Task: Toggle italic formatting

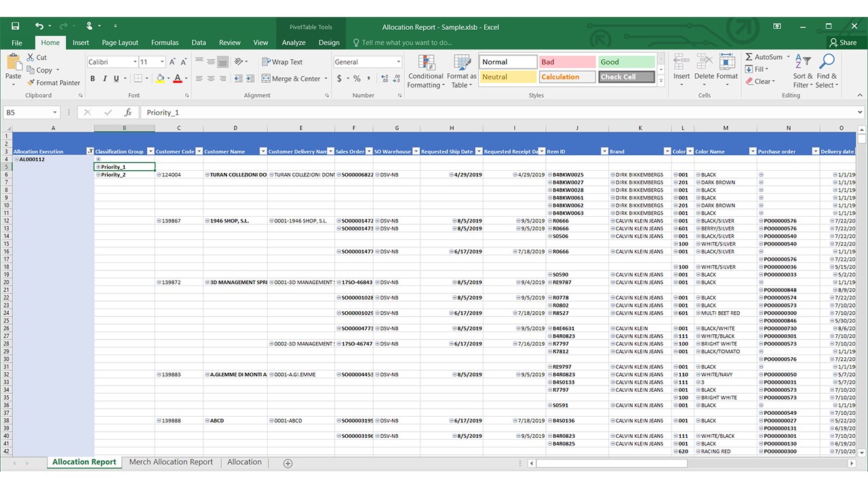Action: (x=104, y=79)
